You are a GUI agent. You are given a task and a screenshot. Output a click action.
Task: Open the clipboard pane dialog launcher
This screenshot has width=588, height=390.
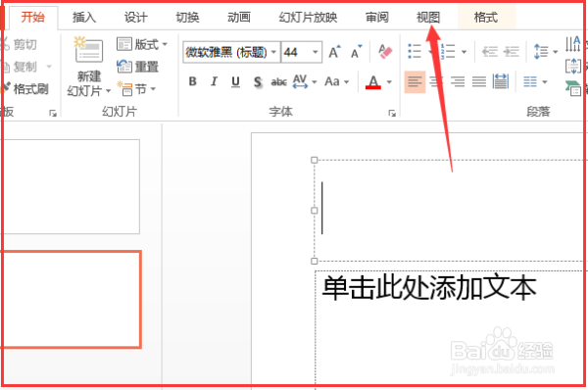(53, 113)
